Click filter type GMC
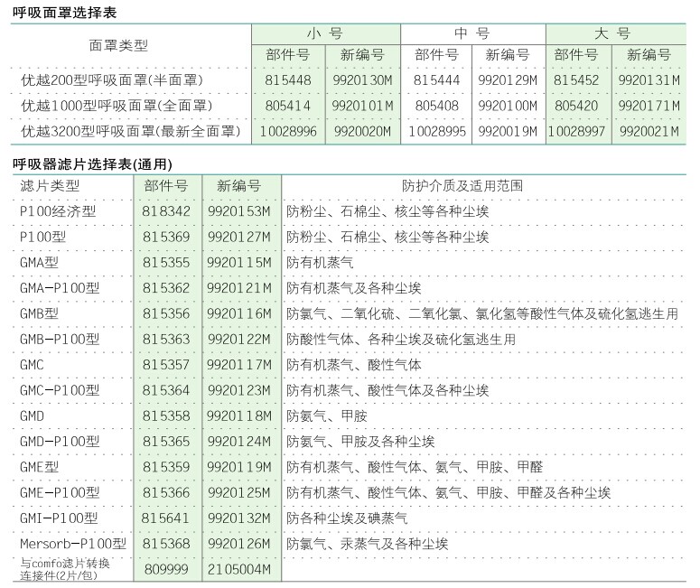 click(x=32, y=365)
